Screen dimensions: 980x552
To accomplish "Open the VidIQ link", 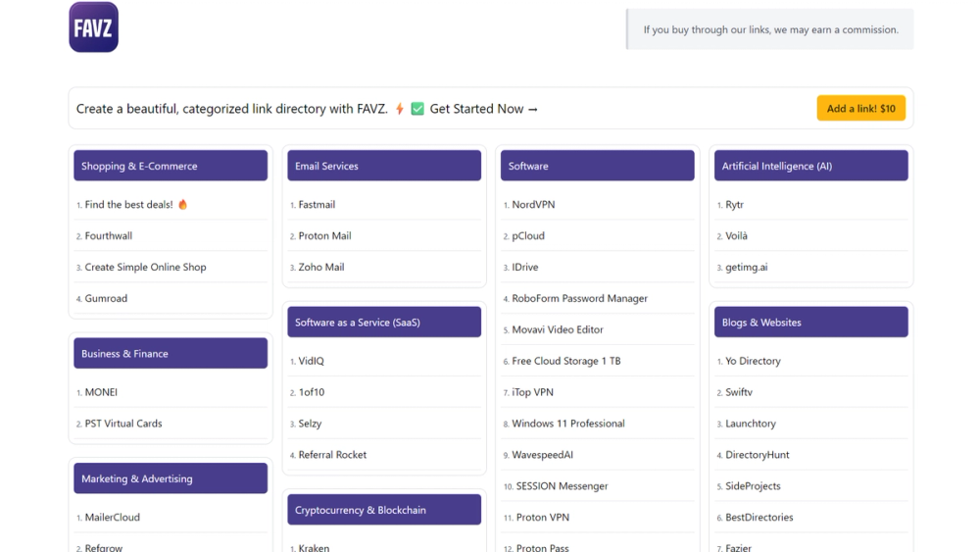I will [312, 361].
